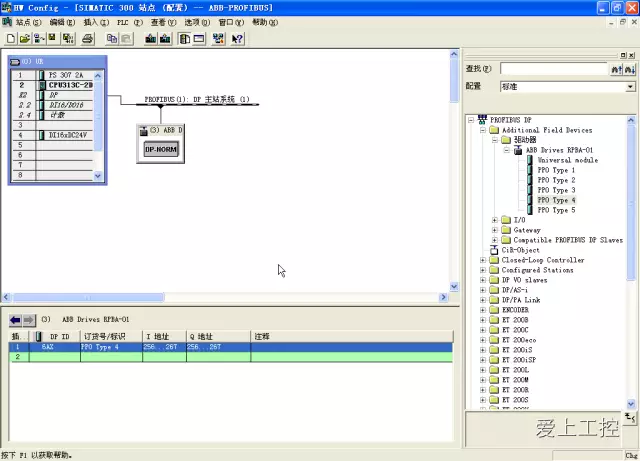Go forward with the right arrow button
Screen dimensions: 640x461
(x=29, y=320)
